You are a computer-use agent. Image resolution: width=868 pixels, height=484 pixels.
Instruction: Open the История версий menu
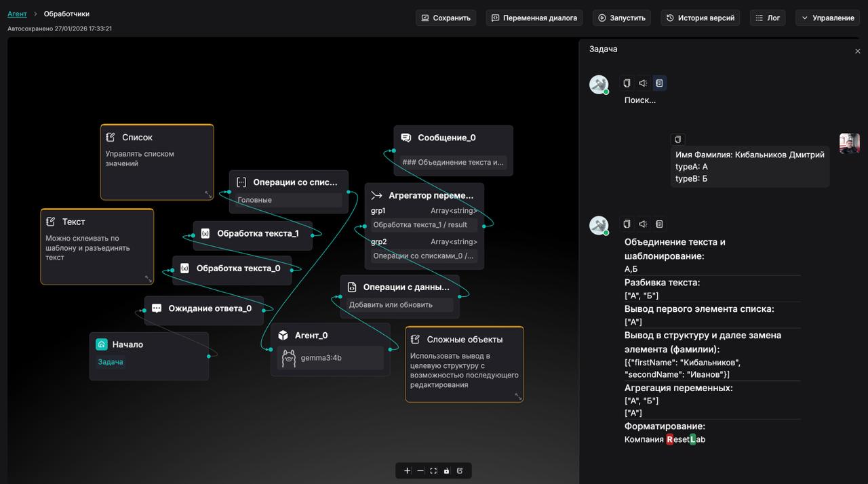tap(700, 18)
